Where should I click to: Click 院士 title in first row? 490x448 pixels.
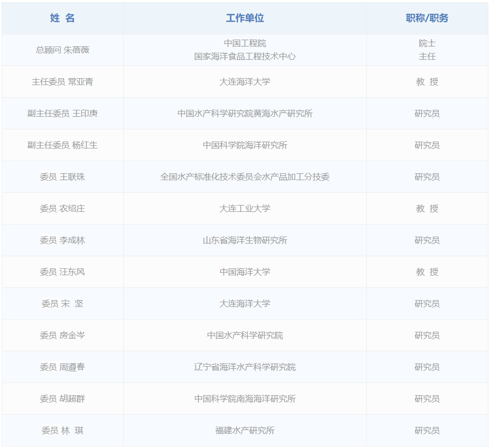(x=427, y=43)
